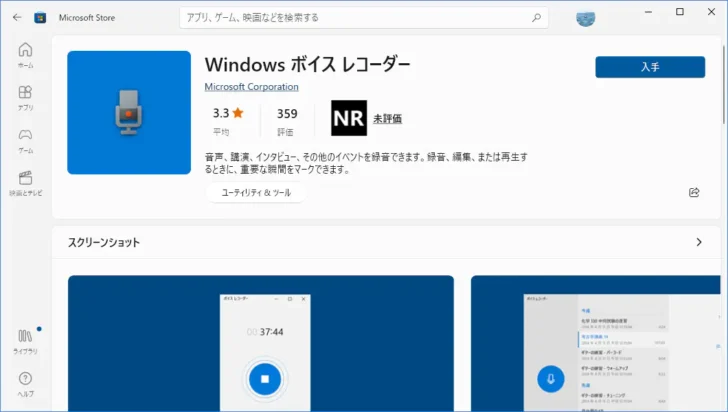Click the Voice Recorder app icon tile

(x=129, y=112)
